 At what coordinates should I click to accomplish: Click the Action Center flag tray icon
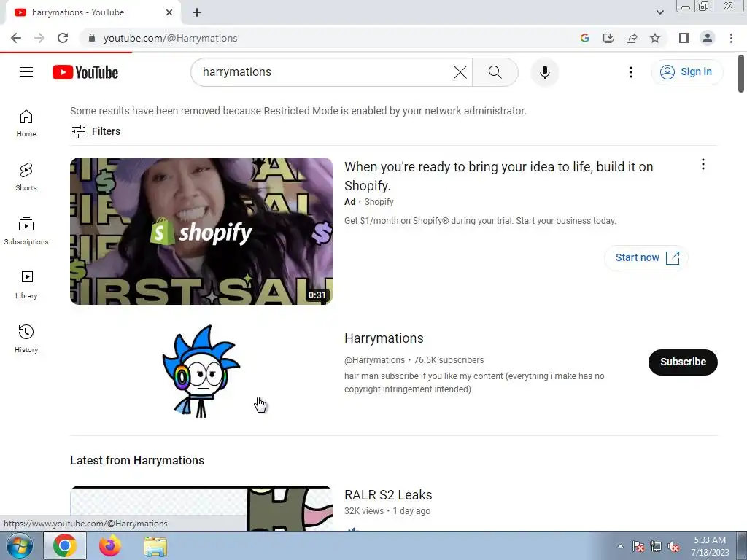(x=638, y=547)
